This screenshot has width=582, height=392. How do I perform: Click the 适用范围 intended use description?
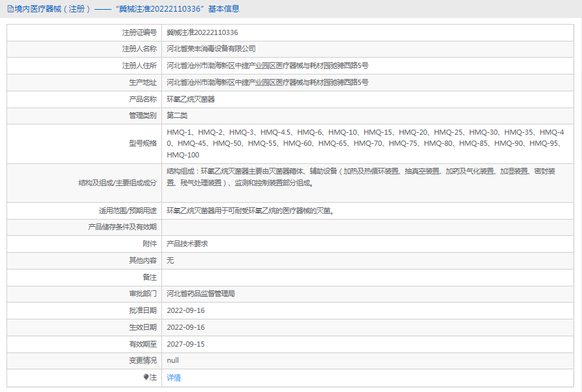(251, 211)
